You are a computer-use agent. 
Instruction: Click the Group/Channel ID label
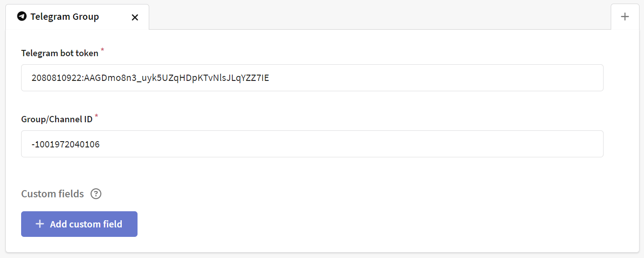(57, 119)
